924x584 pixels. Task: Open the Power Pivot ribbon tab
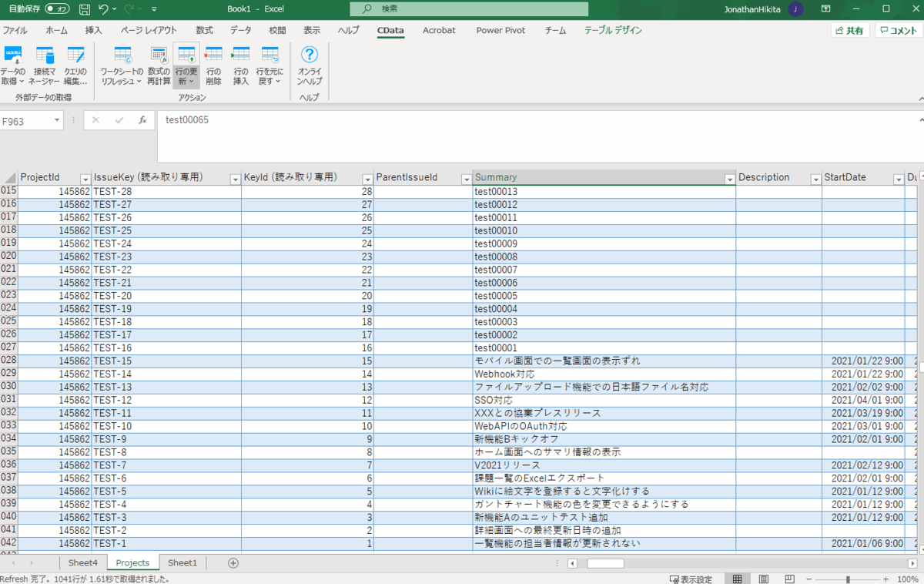pyautogui.click(x=500, y=31)
